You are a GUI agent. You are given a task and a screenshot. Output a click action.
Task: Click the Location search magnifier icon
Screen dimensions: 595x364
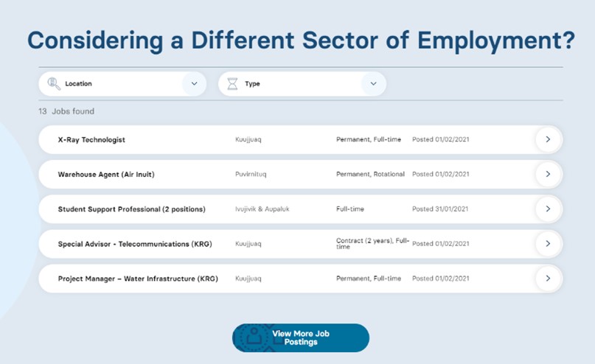click(54, 83)
